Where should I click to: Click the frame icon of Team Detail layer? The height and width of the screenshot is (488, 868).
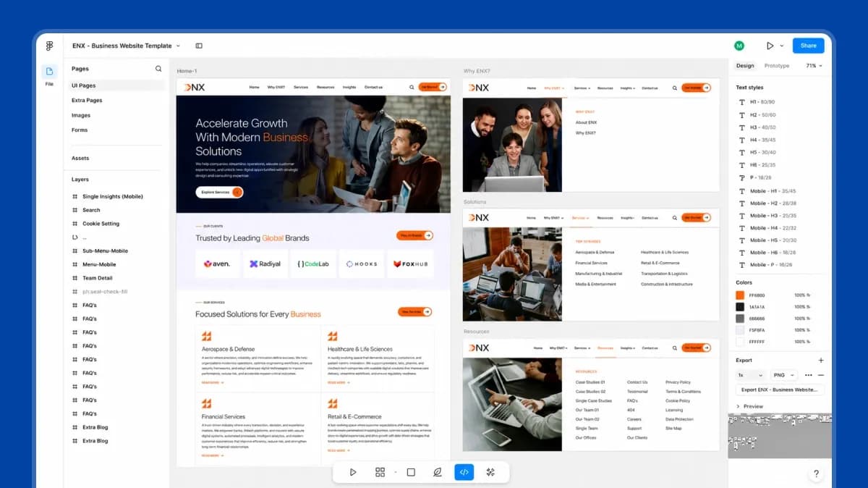click(75, 278)
